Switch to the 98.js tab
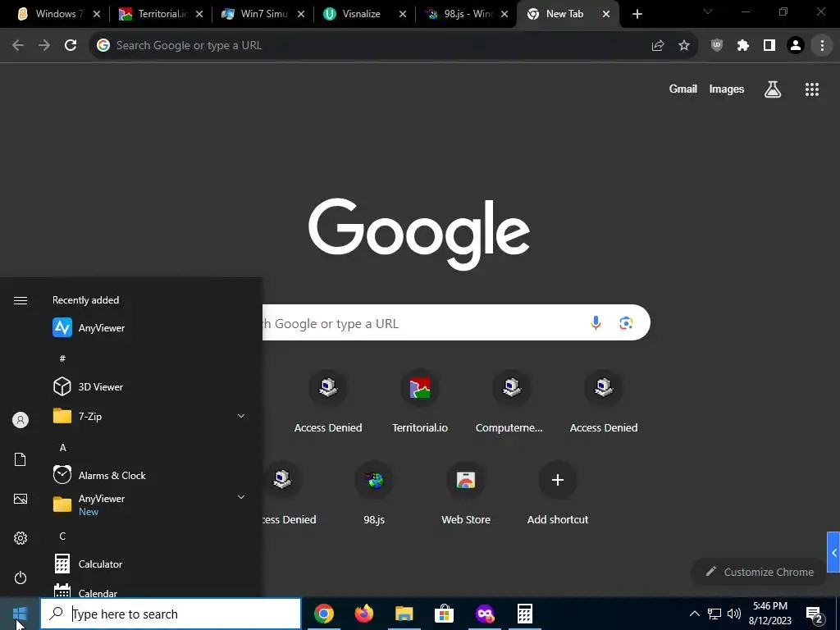The width and height of the screenshot is (840, 630). pos(466,14)
